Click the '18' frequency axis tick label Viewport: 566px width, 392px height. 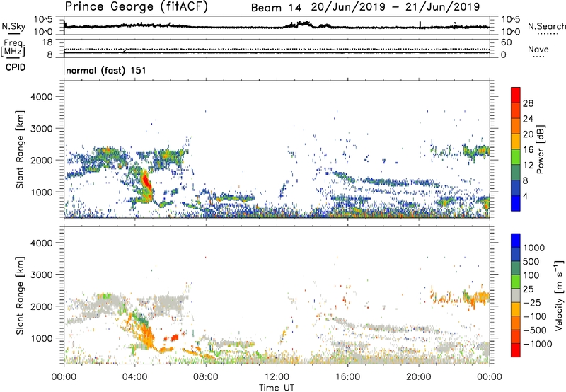[47, 42]
